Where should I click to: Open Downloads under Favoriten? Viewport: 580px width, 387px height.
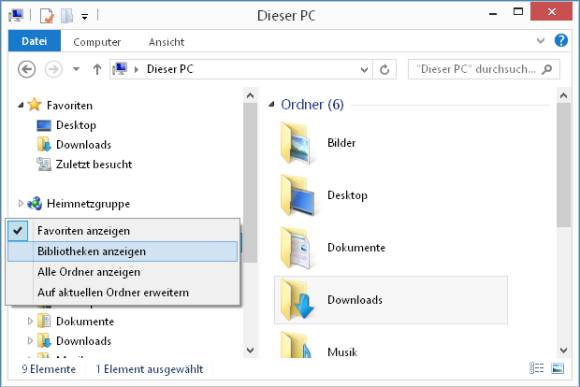click(74, 145)
